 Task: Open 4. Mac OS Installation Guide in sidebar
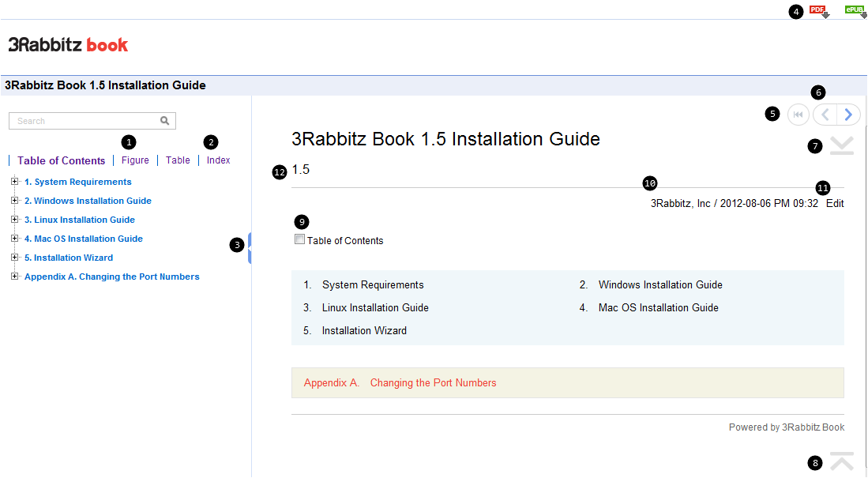click(84, 239)
